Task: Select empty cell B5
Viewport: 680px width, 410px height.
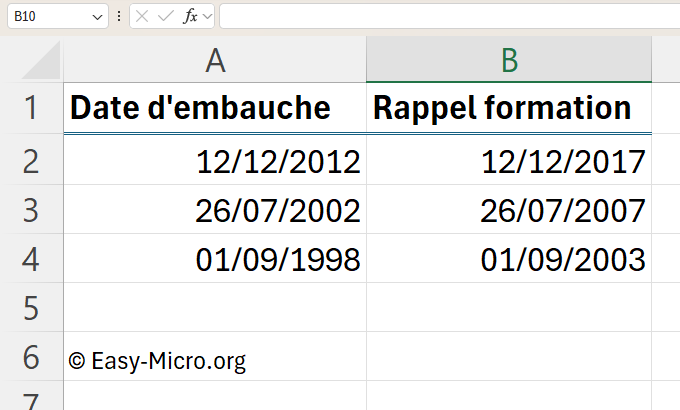Action: (x=509, y=308)
